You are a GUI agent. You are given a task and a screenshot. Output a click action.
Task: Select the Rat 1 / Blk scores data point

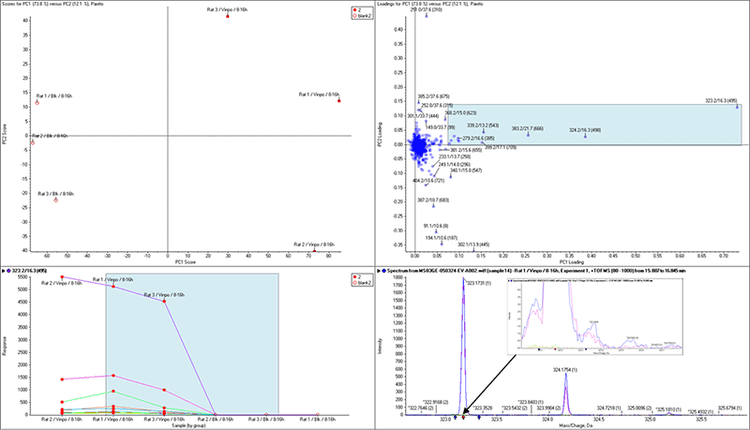[x=37, y=102]
